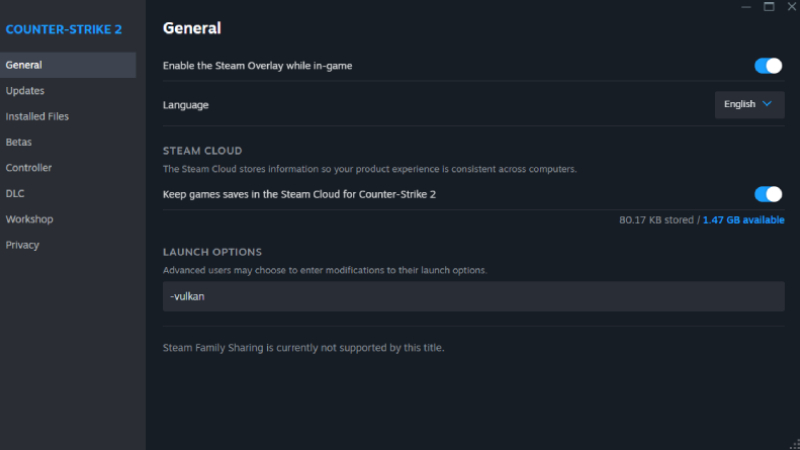Disable Steam Cloud saves for Counter-Strike 2
This screenshot has width=800, height=450.
768,194
